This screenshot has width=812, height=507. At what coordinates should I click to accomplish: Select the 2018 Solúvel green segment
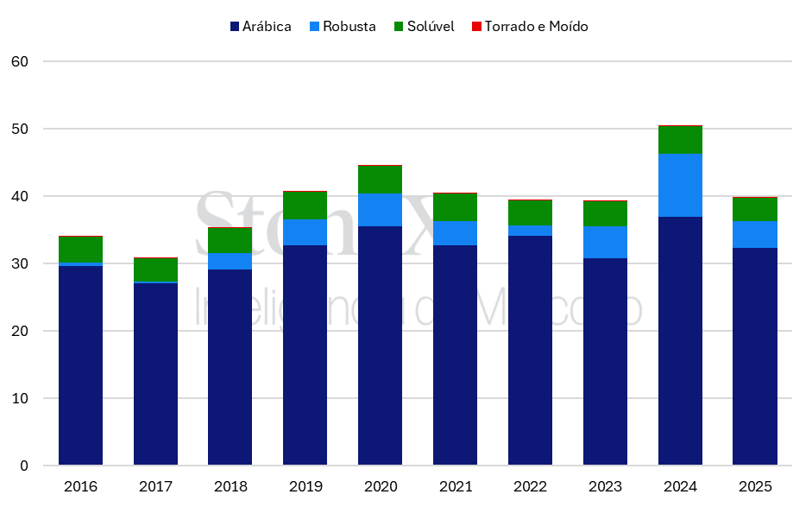(230, 240)
